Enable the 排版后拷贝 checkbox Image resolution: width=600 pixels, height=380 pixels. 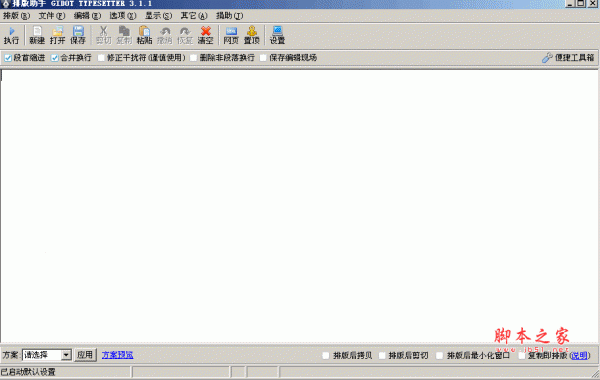pyautogui.click(x=326, y=356)
